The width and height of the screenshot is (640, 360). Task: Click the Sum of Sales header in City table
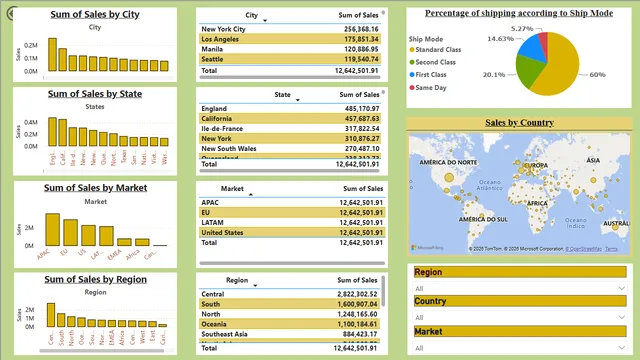pyautogui.click(x=358, y=15)
